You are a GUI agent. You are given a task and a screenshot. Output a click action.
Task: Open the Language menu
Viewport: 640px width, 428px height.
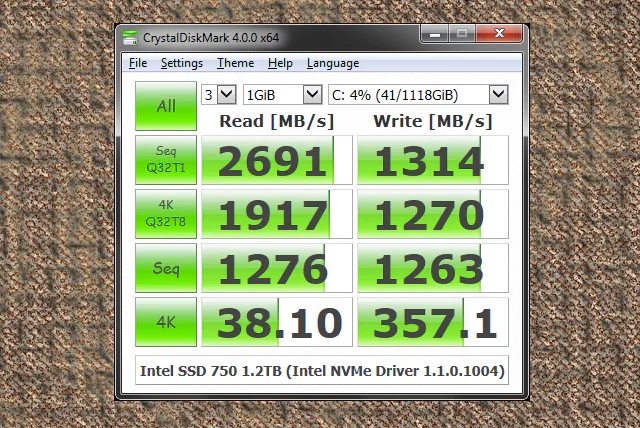tap(333, 63)
